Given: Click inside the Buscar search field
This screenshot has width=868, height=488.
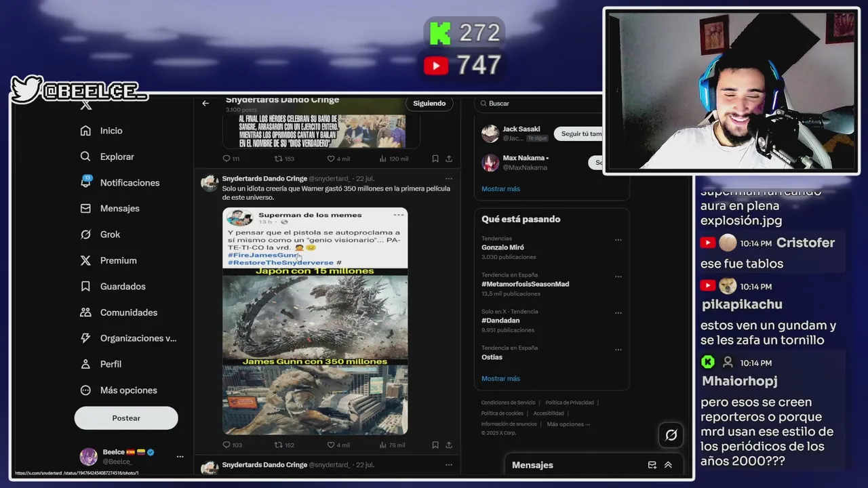Looking at the screenshot, I should pos(539,104).
